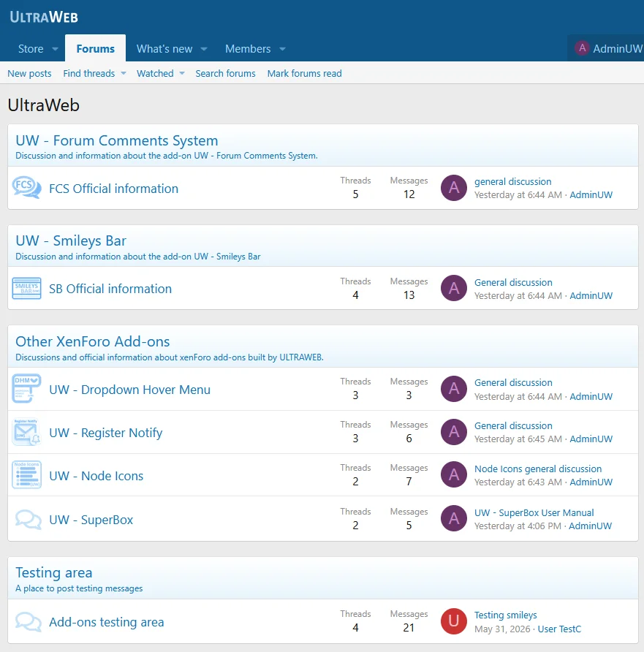Open the What's new tab
The image size is (644, 652).
164,49
